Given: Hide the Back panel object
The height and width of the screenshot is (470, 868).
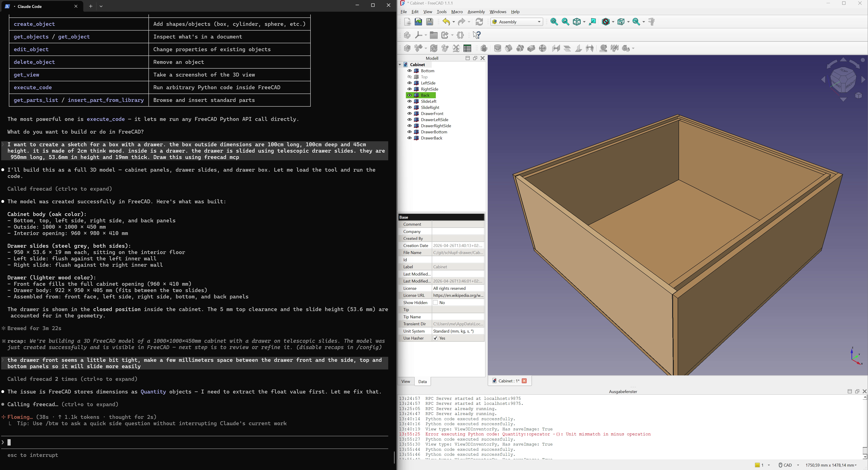Looking at the screenshot, I should 409,95.
